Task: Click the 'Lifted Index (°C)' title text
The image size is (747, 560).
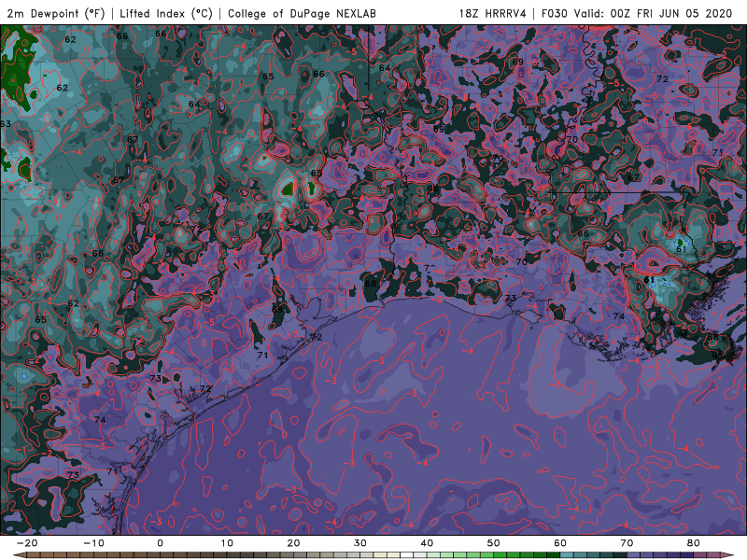Action: 166,13
